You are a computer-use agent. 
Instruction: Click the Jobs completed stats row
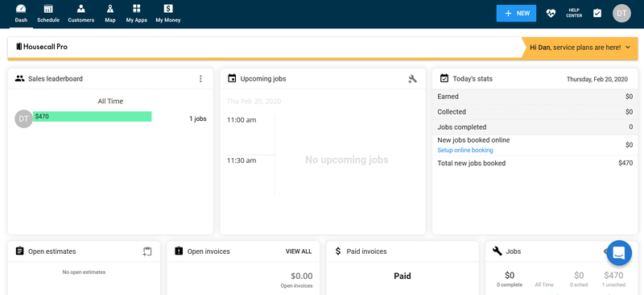point(535,127)
